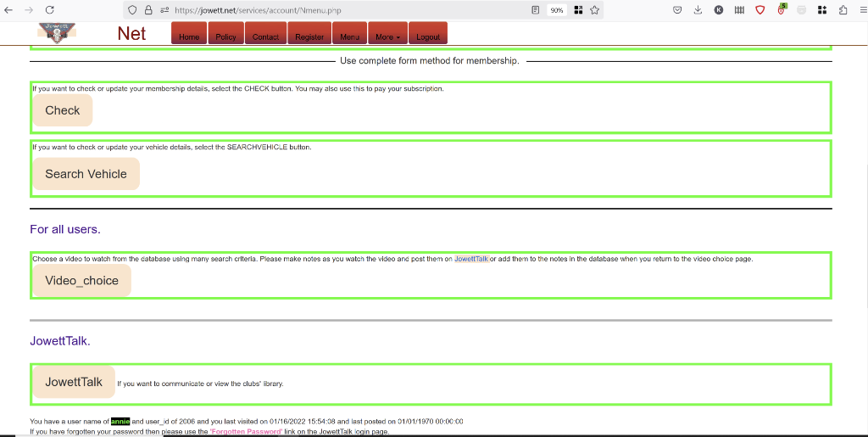The width and height of the screenshot is (868, 437).
Task: Open the 'Forgotten Password' link
Action: click(247, 431)
